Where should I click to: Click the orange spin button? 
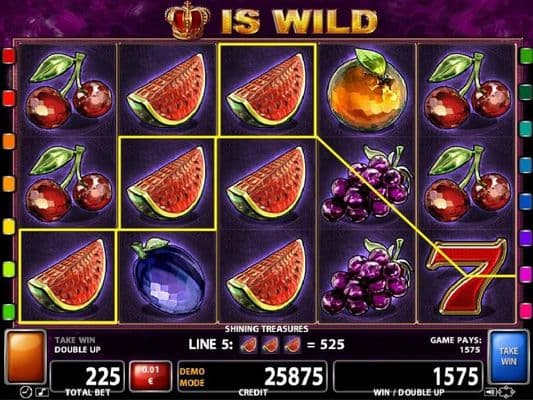[26, 356]
